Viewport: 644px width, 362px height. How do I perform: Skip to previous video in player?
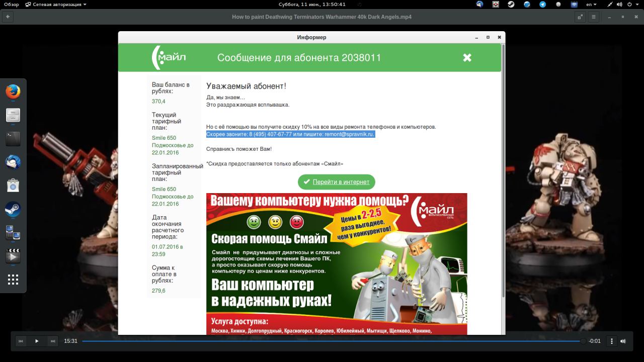[x=21, y=341]
